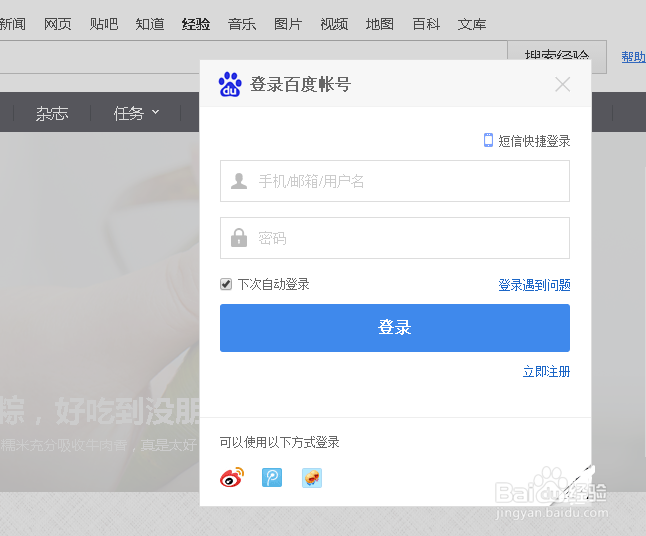The image size is (646, 536).
Task: Go to 百科 in top navigation
Action: point(426,24)
